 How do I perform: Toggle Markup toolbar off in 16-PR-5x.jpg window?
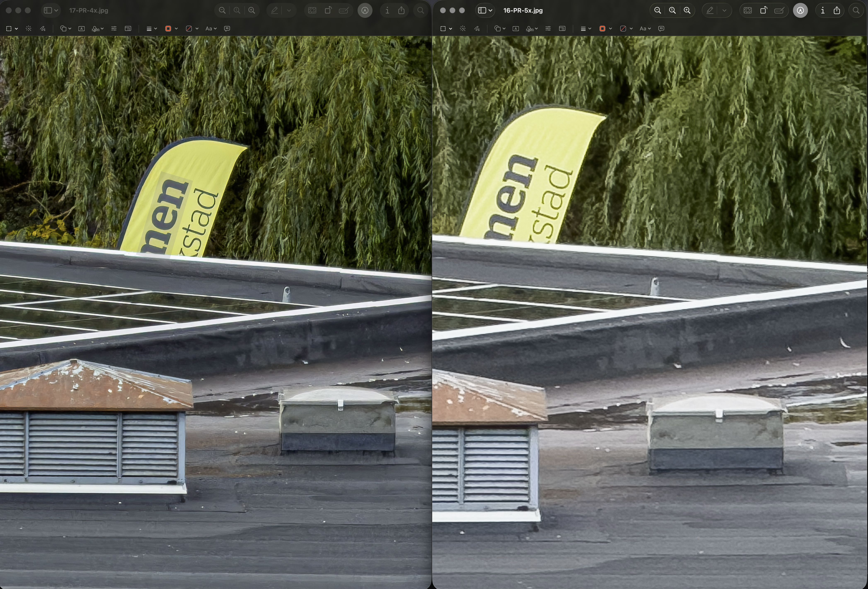tap(800, 10)
